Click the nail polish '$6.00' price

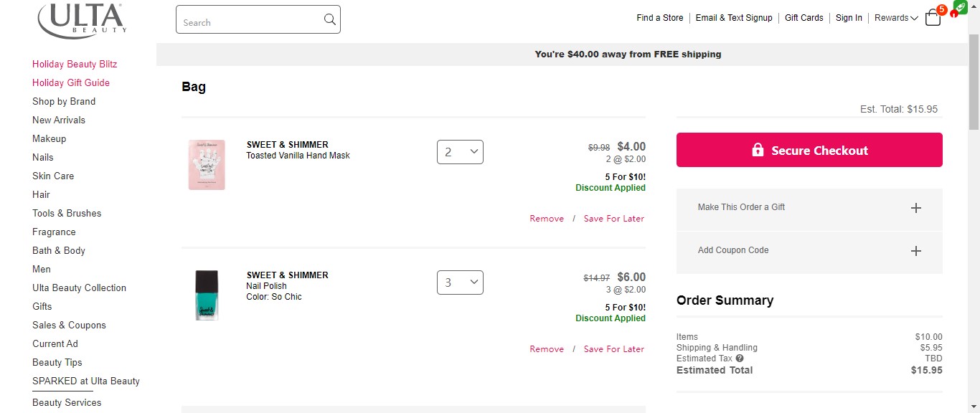click(x=631, y=277)
